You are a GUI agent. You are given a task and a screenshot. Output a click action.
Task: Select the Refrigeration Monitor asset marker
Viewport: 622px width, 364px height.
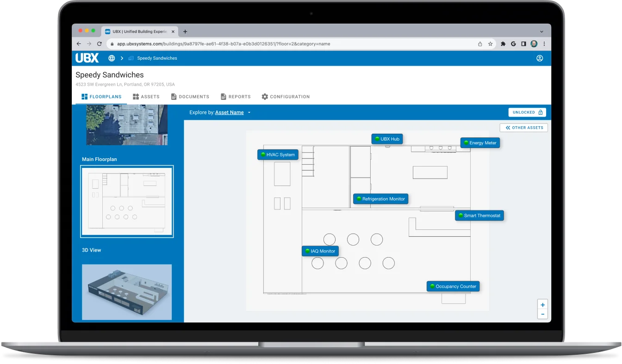click(380, 199)
